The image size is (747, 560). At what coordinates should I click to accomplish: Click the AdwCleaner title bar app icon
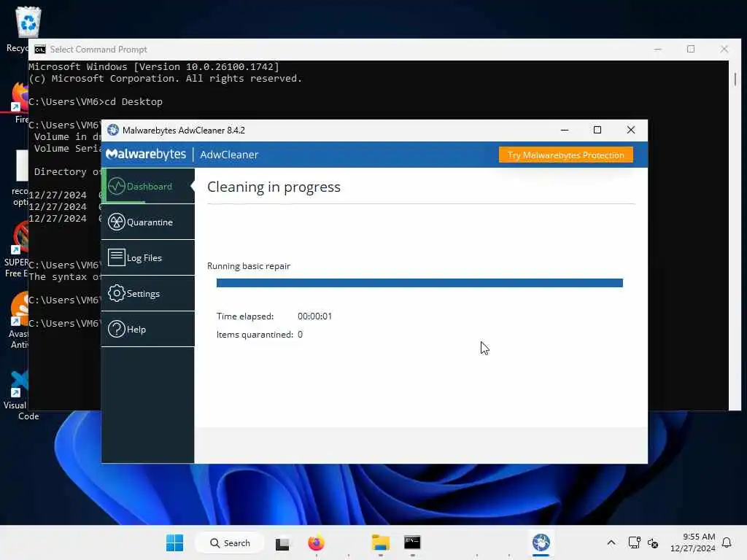[113, 130]
